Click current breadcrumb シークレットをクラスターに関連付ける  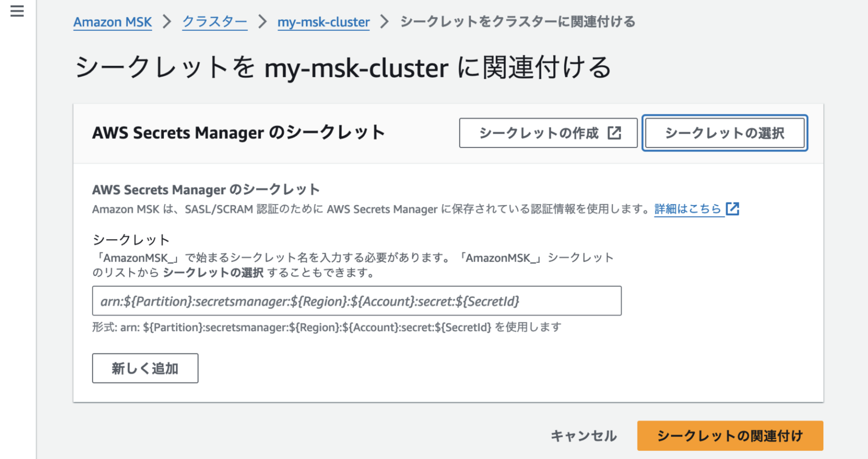[x=518, y=22]
